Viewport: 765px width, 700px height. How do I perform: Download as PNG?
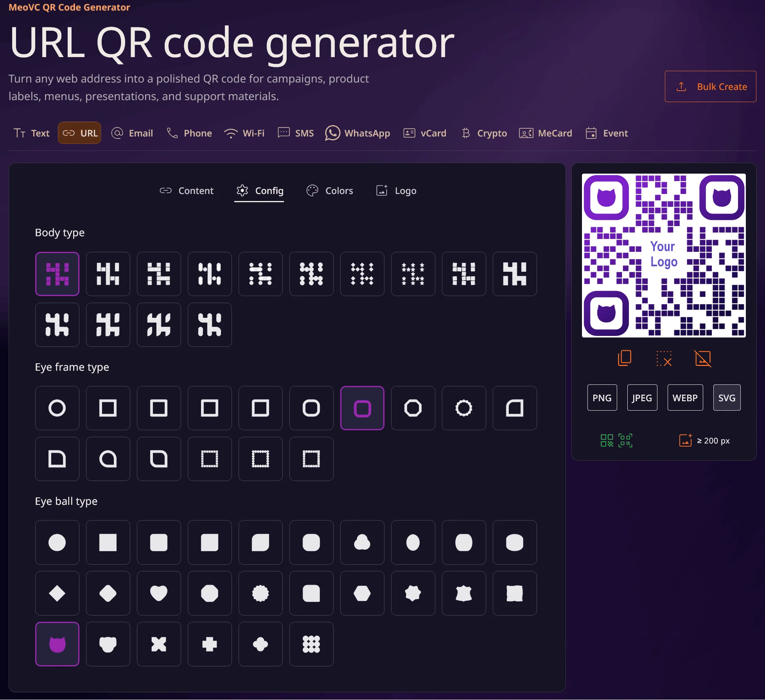pos(602,398)
